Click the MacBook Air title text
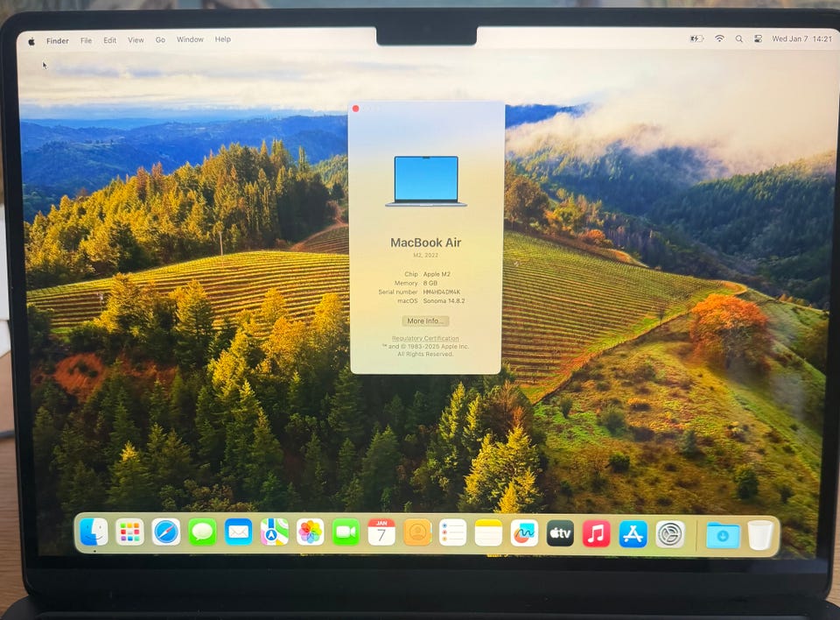 [x=426, y=243]
